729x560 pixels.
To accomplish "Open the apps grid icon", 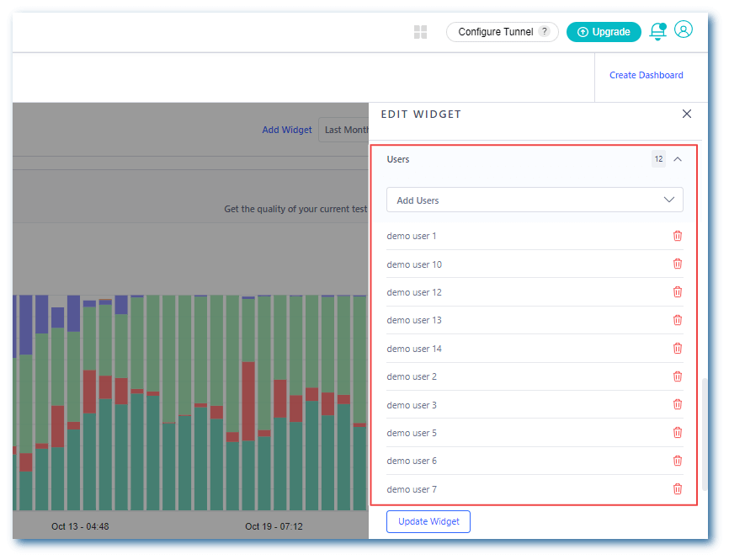I will tap(421, 32).
